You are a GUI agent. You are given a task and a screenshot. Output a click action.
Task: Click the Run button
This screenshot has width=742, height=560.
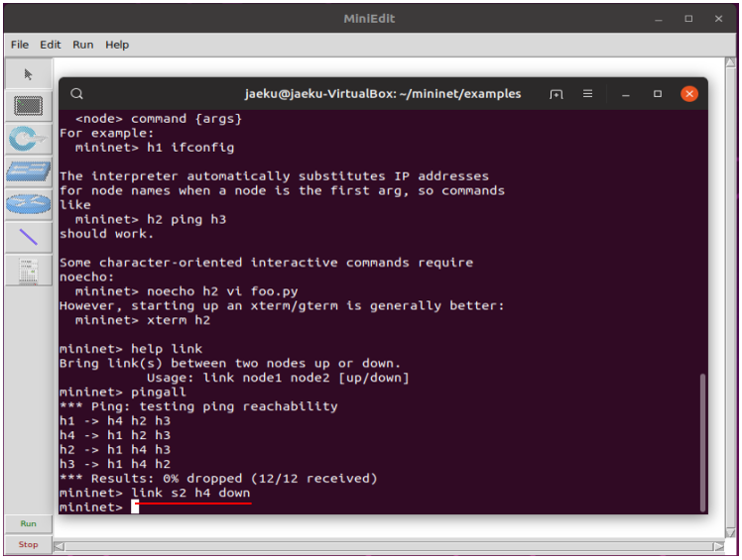[x=29, y=523]
